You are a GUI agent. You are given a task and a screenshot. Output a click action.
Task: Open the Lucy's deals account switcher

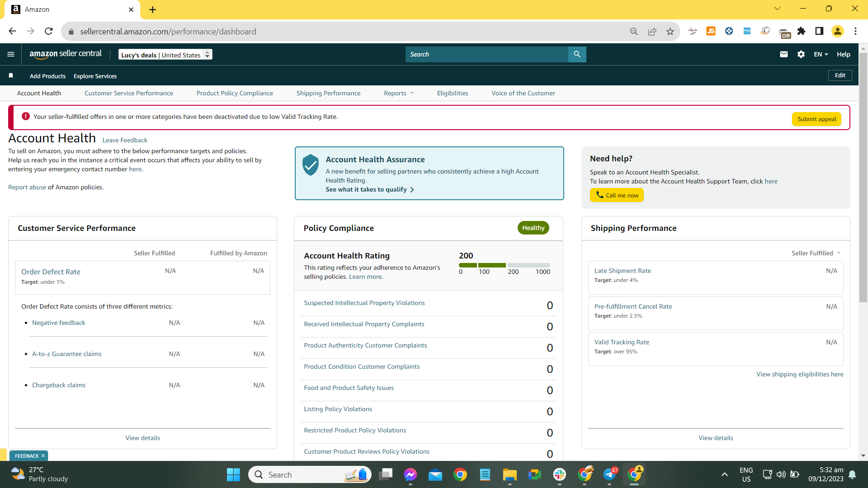pos(165,55)
